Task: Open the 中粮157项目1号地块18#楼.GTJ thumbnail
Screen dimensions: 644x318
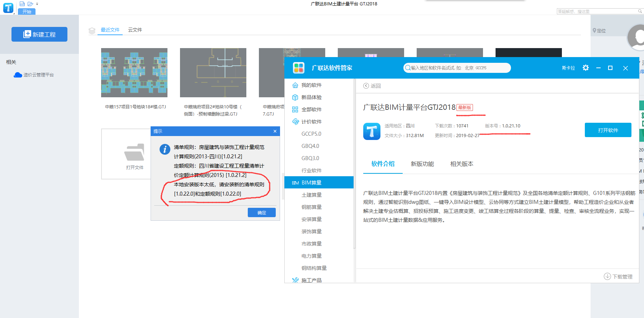Action: (x=134, y=73)
